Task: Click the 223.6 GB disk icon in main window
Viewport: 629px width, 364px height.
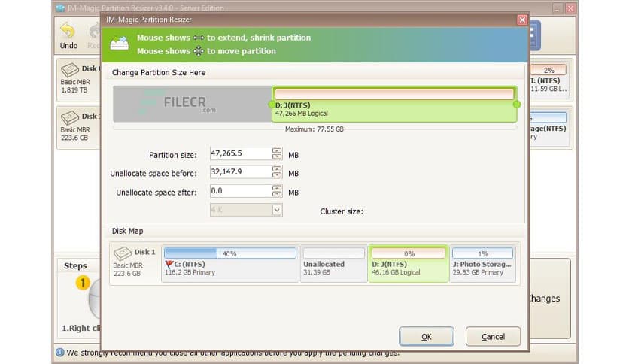Action: coord(70,118)
